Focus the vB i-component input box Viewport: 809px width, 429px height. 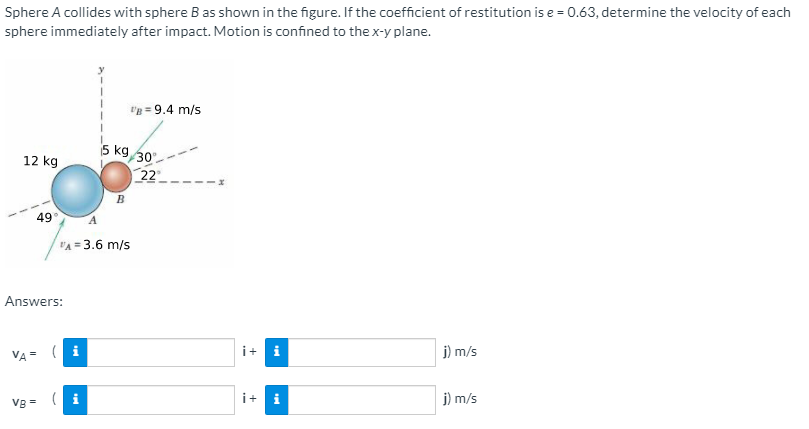160,400
